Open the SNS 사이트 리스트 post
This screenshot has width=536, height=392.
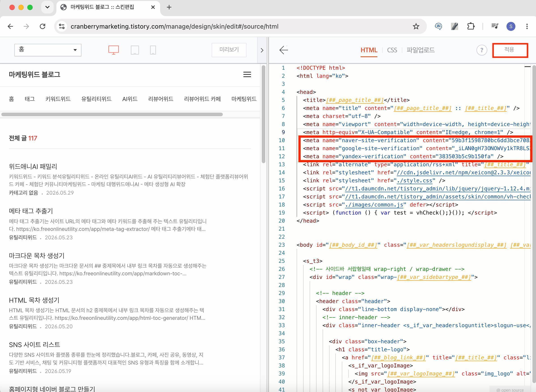coord(34,345)
